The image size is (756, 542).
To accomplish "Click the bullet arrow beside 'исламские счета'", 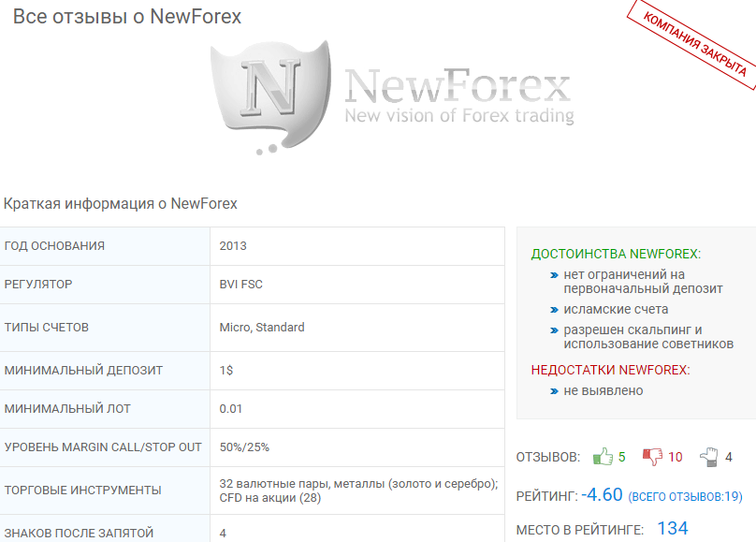I will coord(554,310).
